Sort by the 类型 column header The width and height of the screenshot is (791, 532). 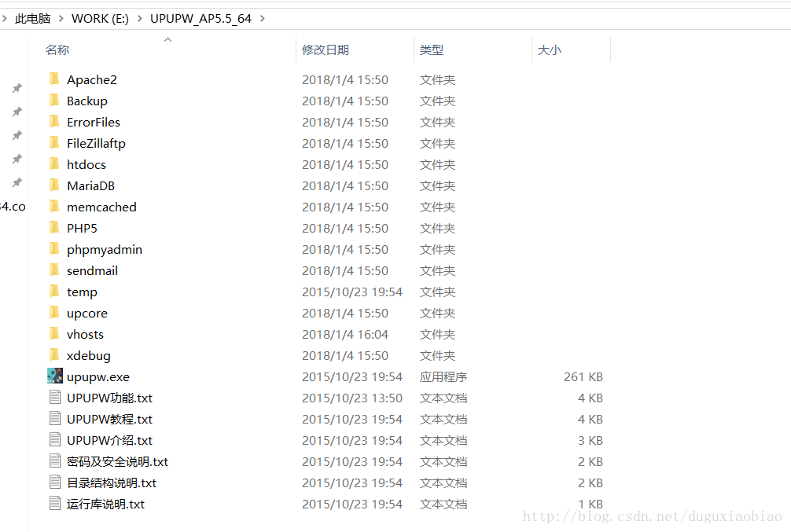tap(432, 50)
